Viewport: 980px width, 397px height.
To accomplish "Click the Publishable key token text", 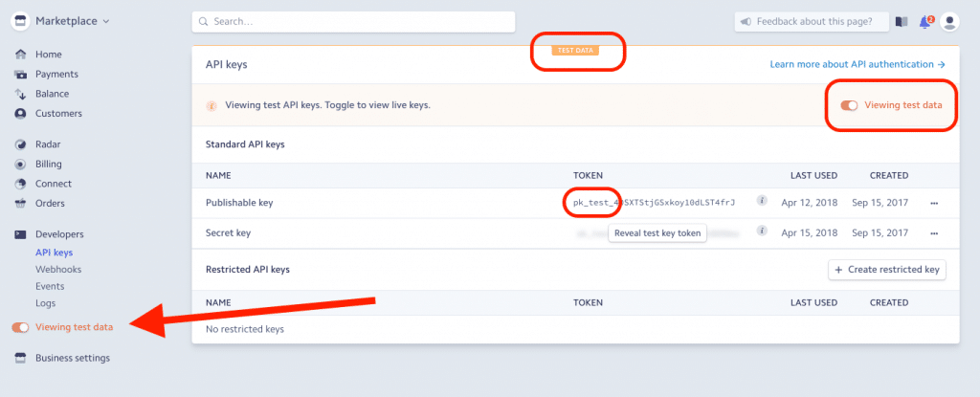I will pyautogui.click(x=654, y=203).
